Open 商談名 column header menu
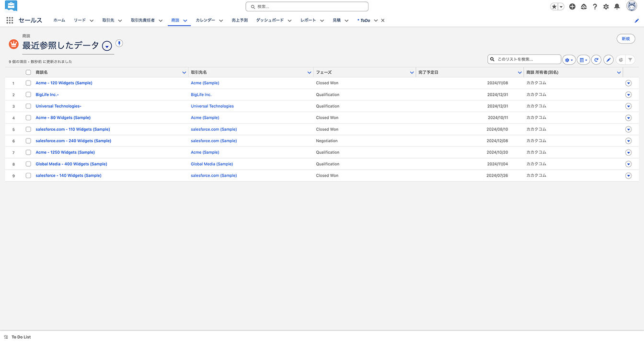644x343 pixels. point(184,72)
